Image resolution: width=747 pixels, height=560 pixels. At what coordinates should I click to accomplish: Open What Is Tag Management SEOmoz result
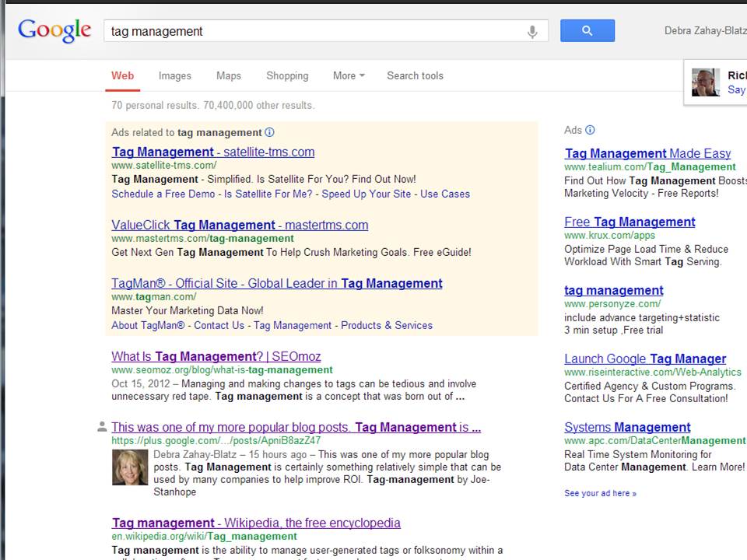[x=216, y=356]
